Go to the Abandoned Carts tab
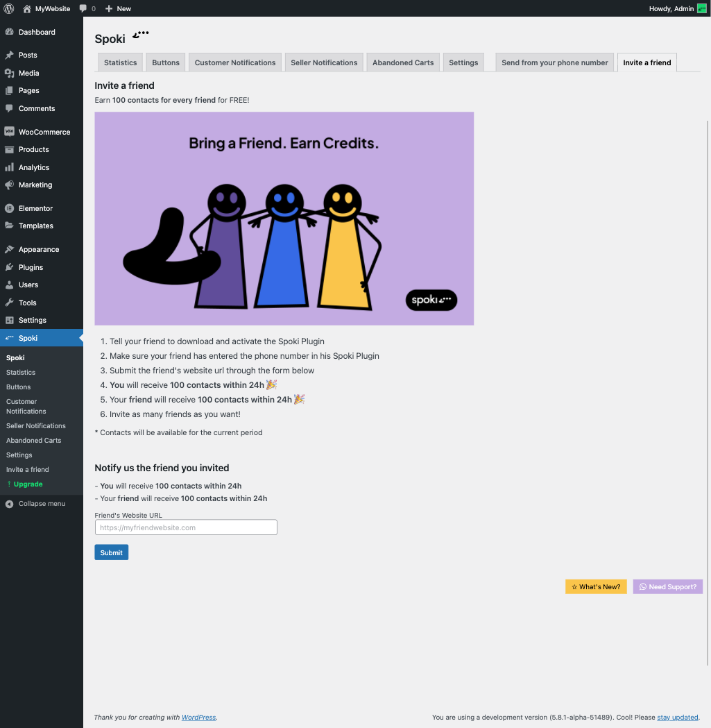The width and height of the screenshot is (711, 728). (x=403, y=62)
